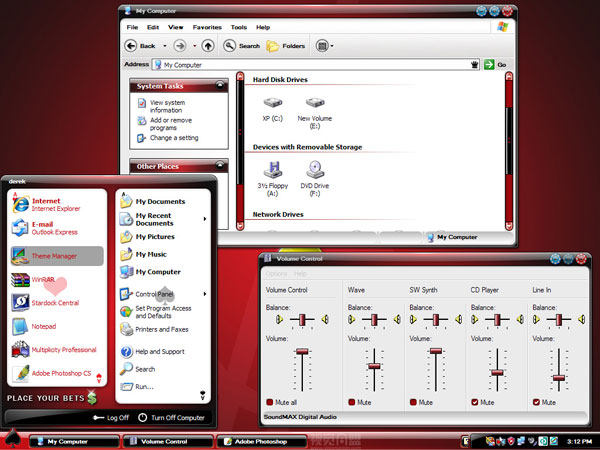Open the DVD Drive (F:) icon

315,170
